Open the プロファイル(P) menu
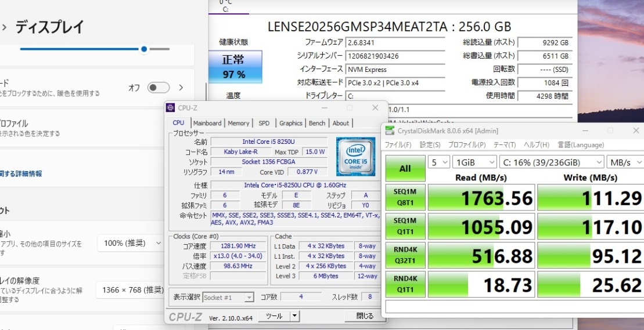 (x=466, y=145)
